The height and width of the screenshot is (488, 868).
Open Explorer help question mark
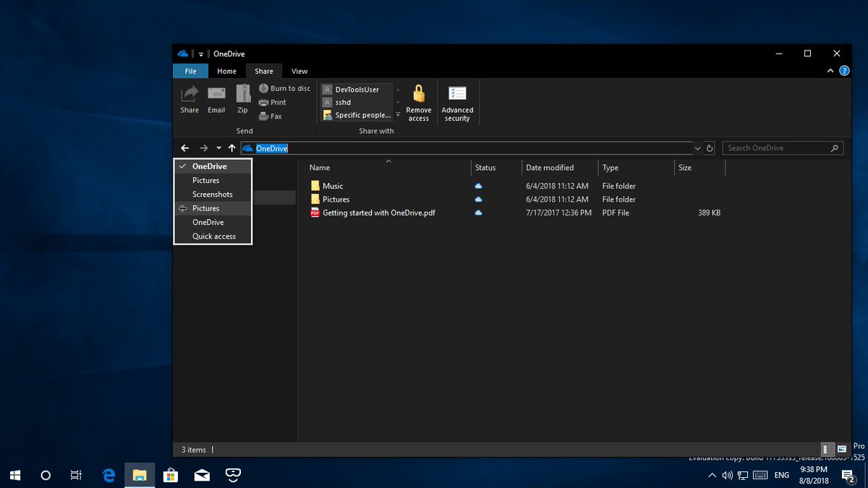[844, 71]
